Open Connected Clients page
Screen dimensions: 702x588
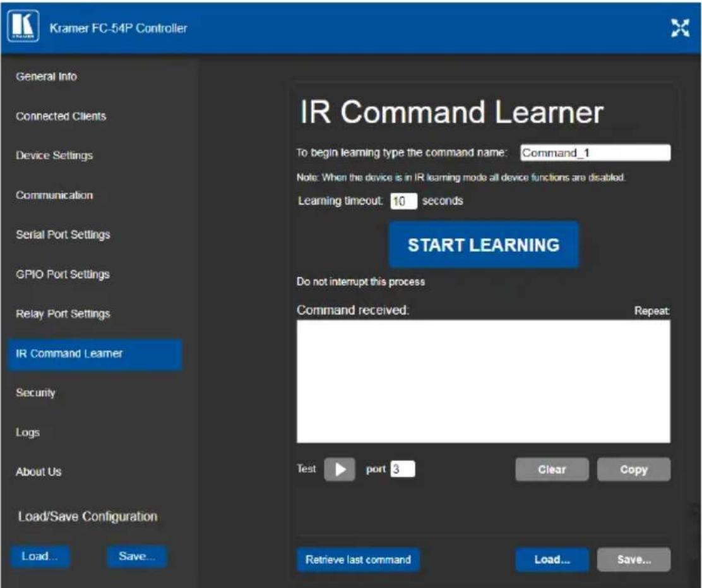tap(61, 116)
